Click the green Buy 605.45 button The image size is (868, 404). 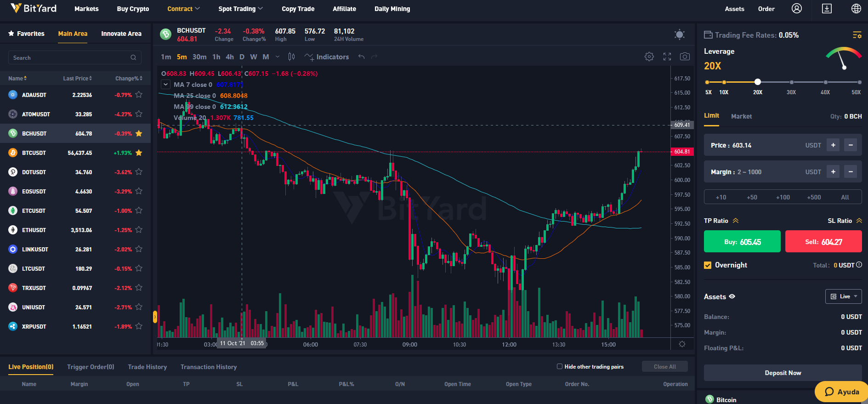[742, 241]
